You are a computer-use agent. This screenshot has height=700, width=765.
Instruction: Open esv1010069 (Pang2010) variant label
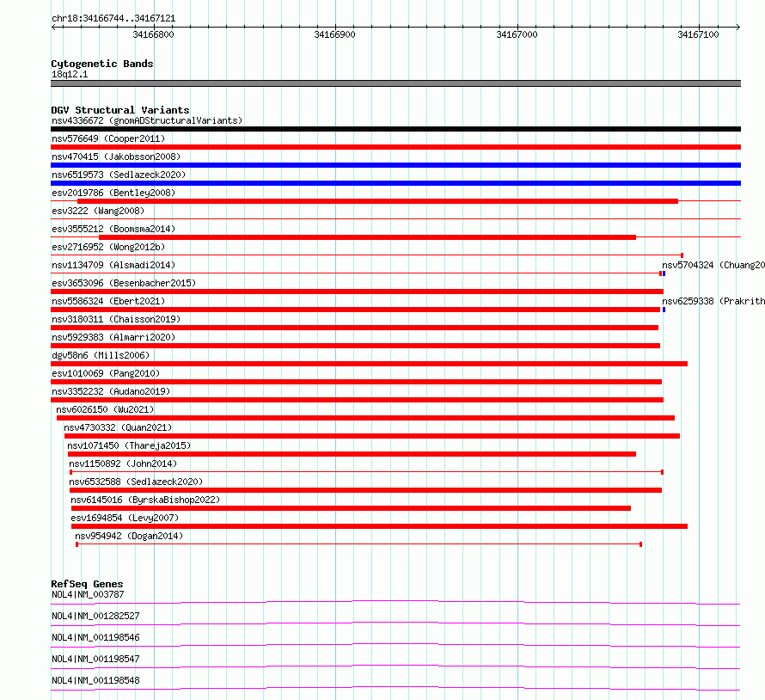click(106, 373)
